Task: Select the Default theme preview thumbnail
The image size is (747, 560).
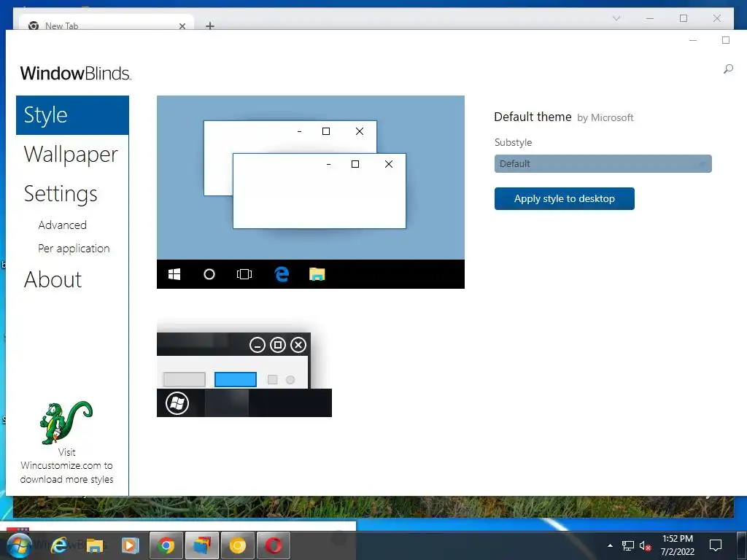Action: [311, 192]
